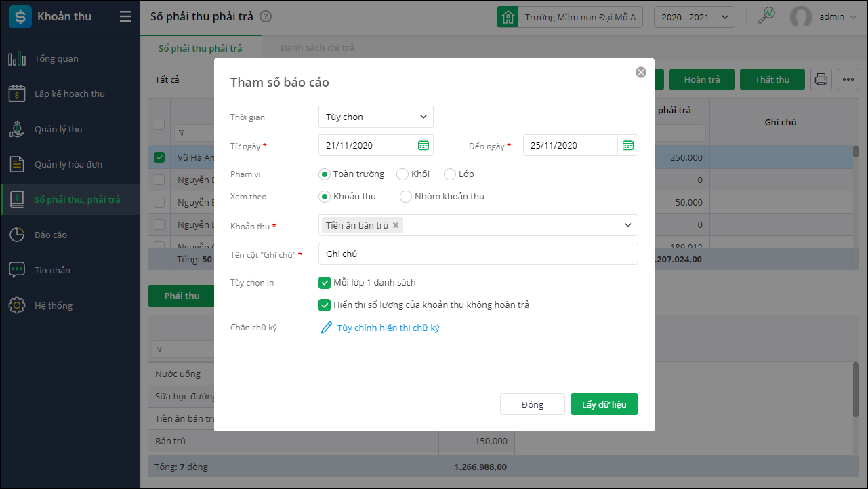The height and width of the screenshot is (489, 868).
Task: Open the three-dots more options button
Action: tap(848, 79)
